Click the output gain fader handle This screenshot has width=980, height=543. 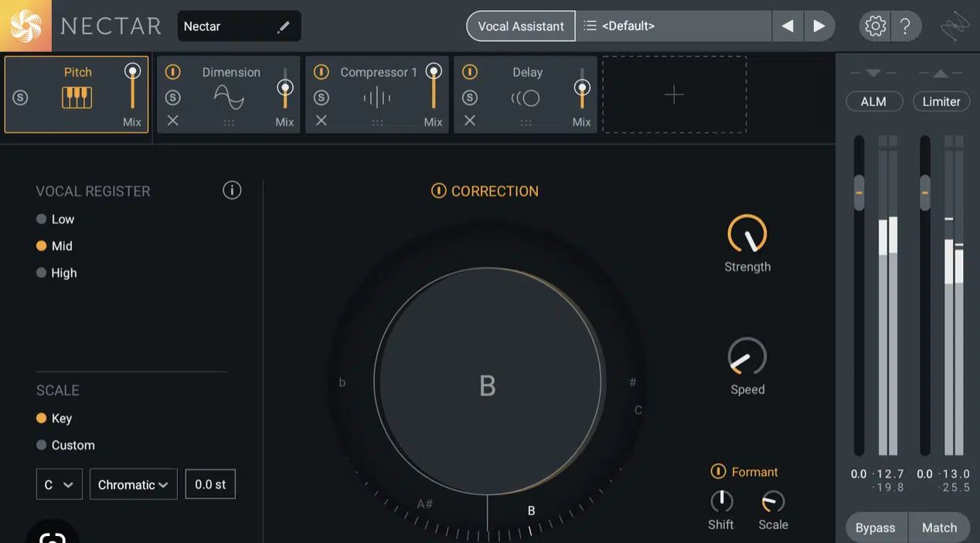(x=925, y=192)
